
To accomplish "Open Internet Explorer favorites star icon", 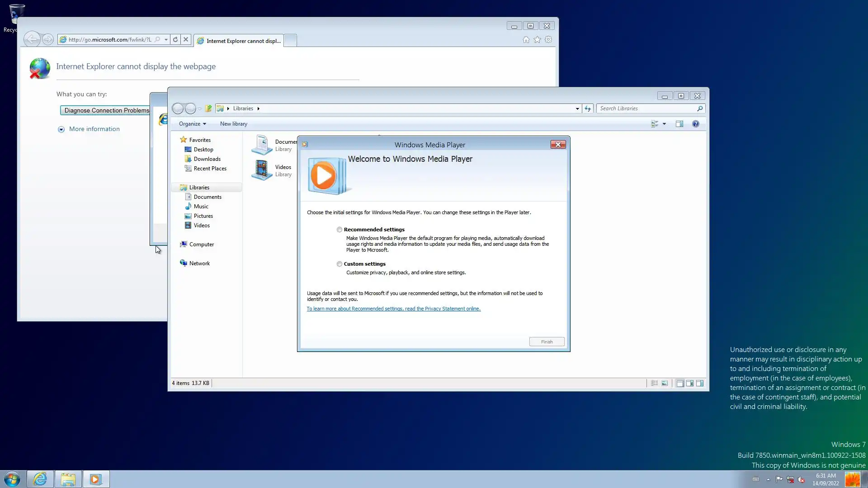I will pos(537,40).
